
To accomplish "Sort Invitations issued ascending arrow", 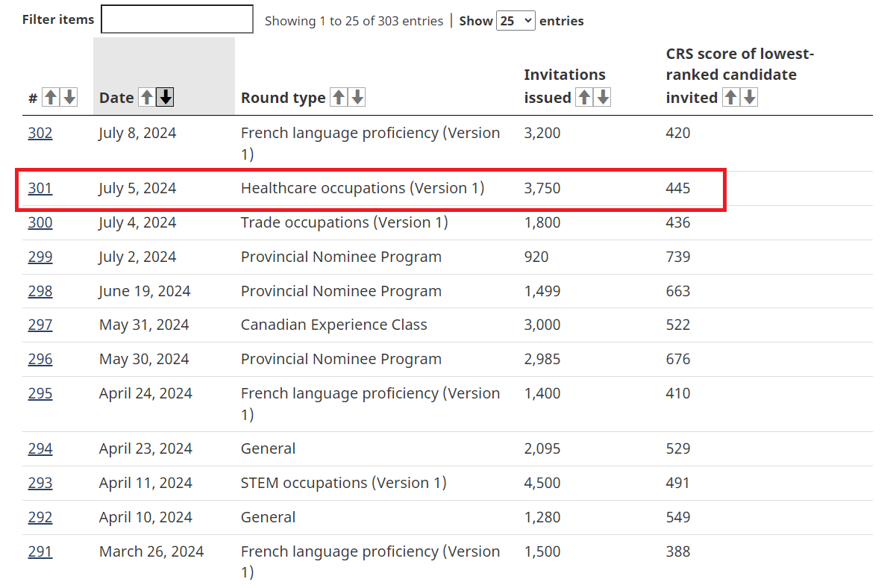I will (584, 97).
